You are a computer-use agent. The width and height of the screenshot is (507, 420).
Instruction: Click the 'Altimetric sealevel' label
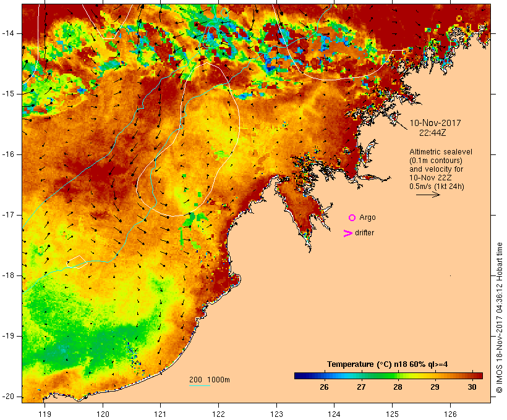coord(441,152)
